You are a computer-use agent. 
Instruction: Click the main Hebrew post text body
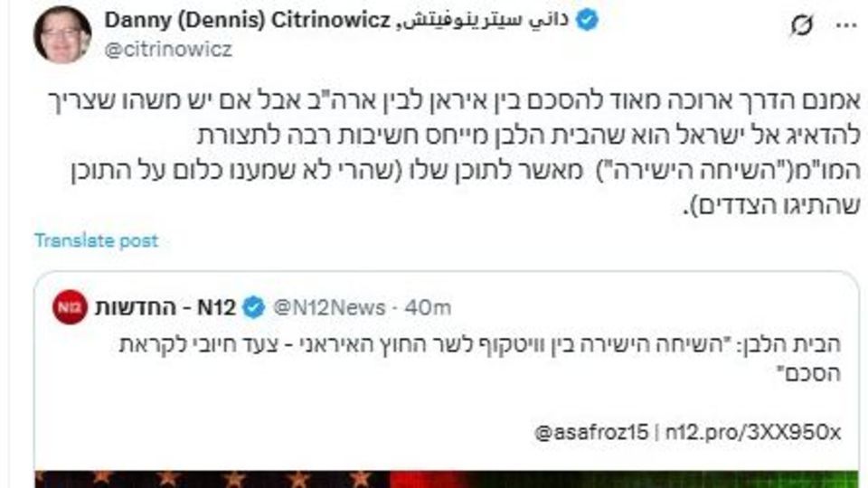point(452,149)
